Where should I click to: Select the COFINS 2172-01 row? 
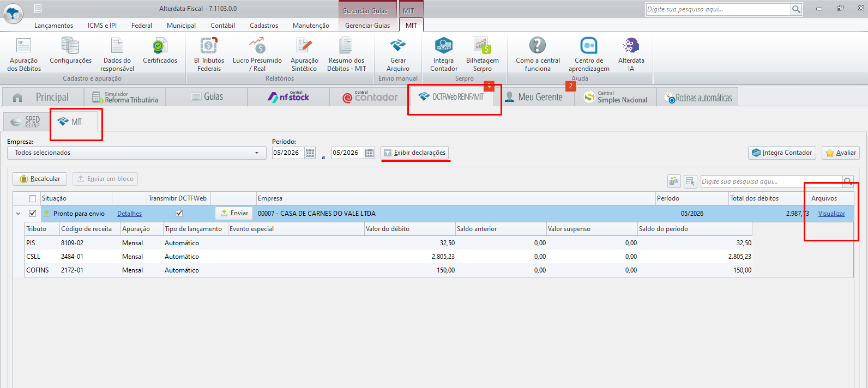tap(388, 270)
